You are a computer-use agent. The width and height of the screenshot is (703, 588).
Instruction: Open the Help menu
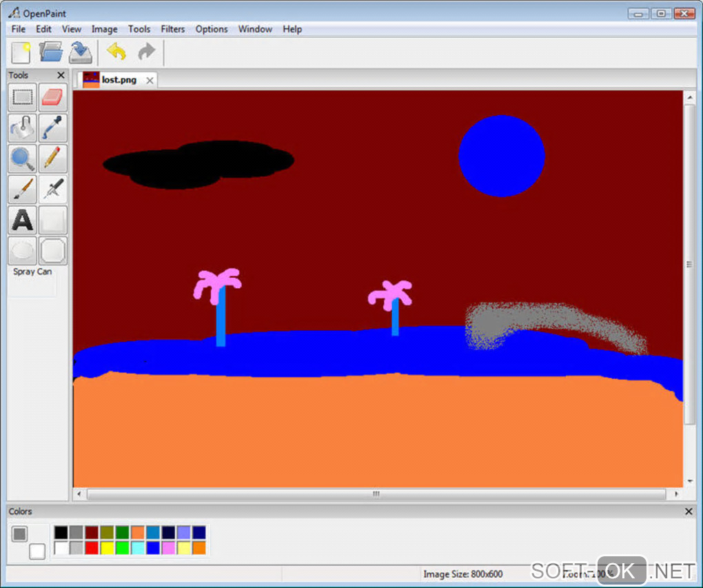point(292,29)
